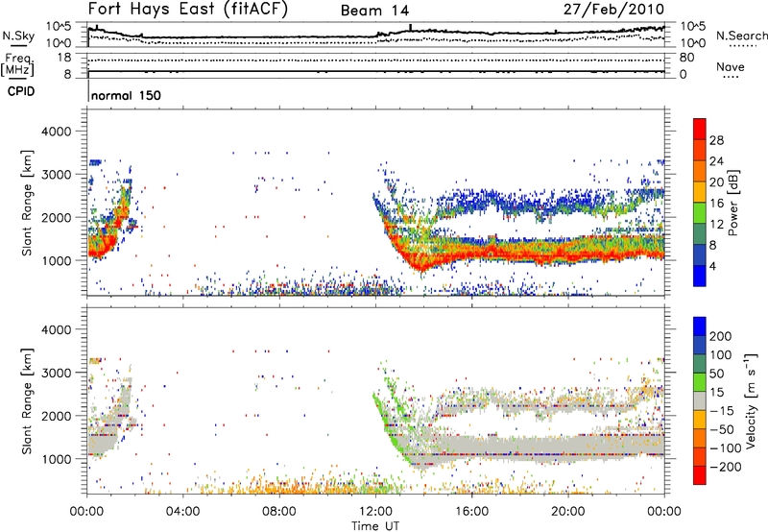Click the '200' velocity colorbar label

pos(721,336)
